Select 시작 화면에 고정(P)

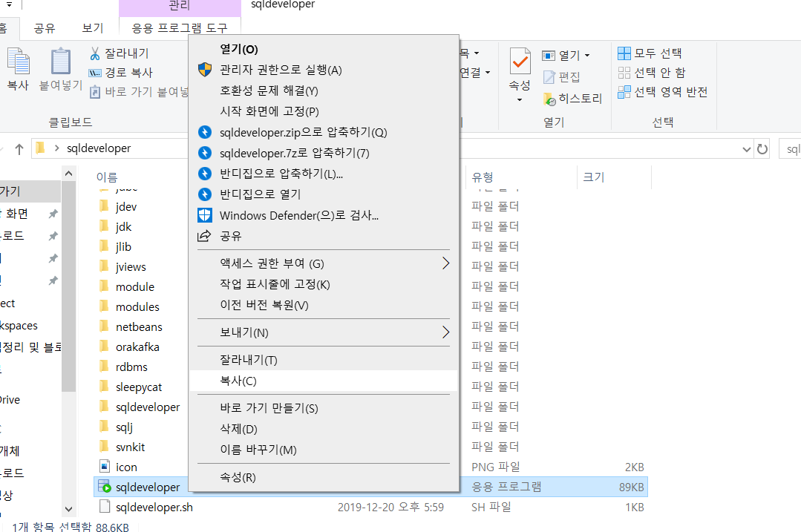324,111
